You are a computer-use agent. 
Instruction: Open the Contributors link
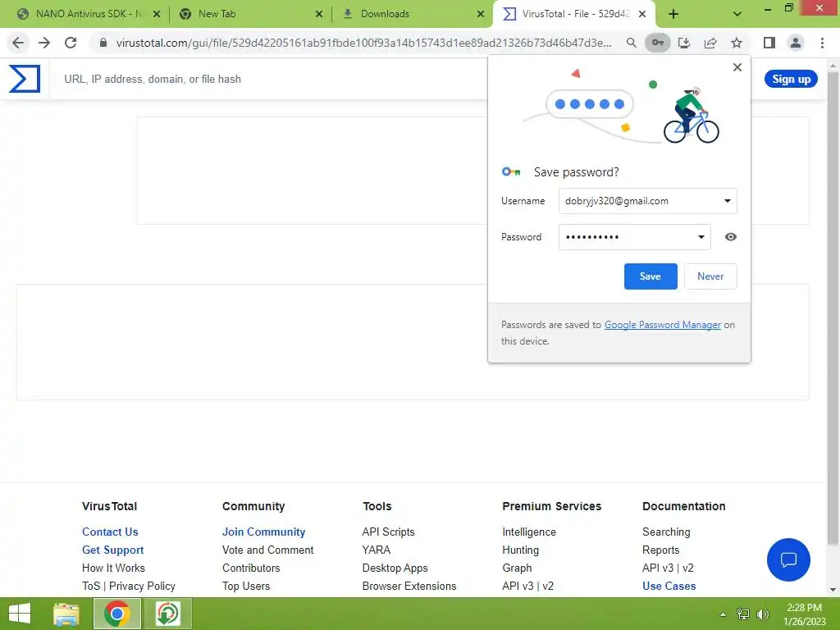[x=251, y=568]
